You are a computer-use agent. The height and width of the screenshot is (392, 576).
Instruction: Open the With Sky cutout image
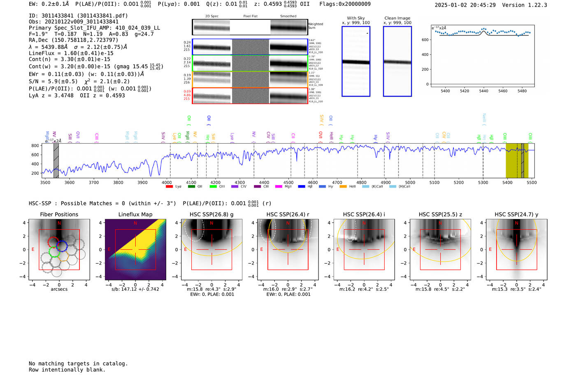[x=356, y=61]
